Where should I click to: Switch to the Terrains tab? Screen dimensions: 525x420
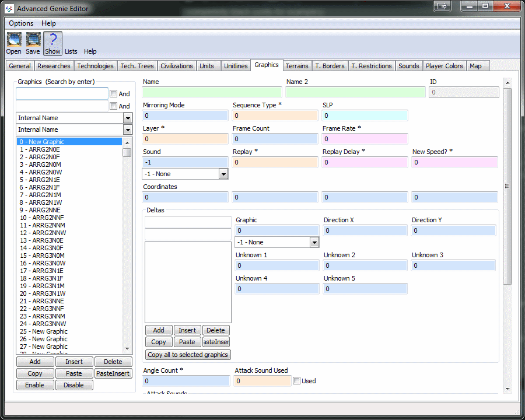297,66
